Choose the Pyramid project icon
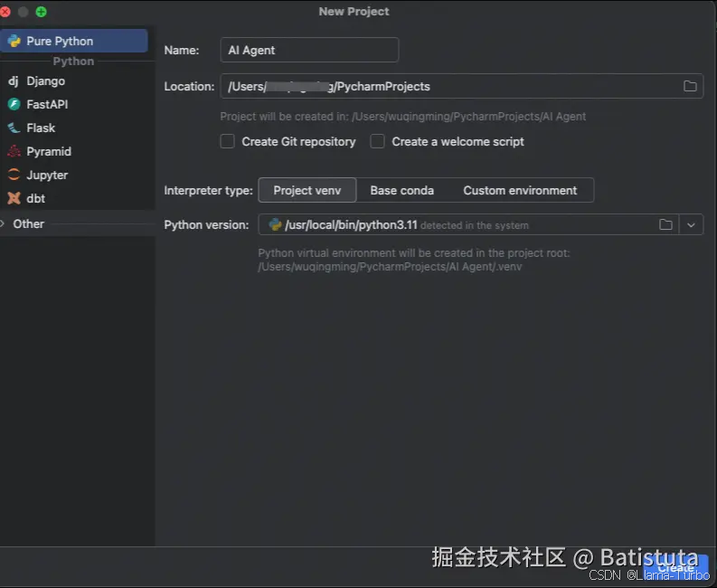 14,151
